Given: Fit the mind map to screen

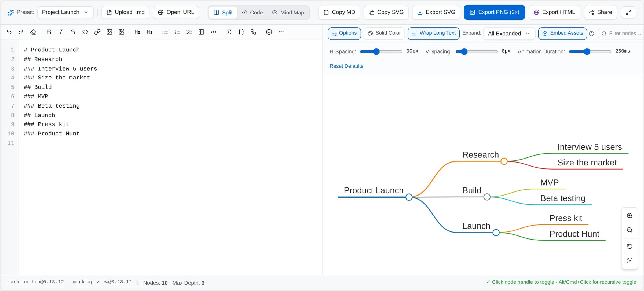Looking at the screenshot, I should click(x=630, y=261).
